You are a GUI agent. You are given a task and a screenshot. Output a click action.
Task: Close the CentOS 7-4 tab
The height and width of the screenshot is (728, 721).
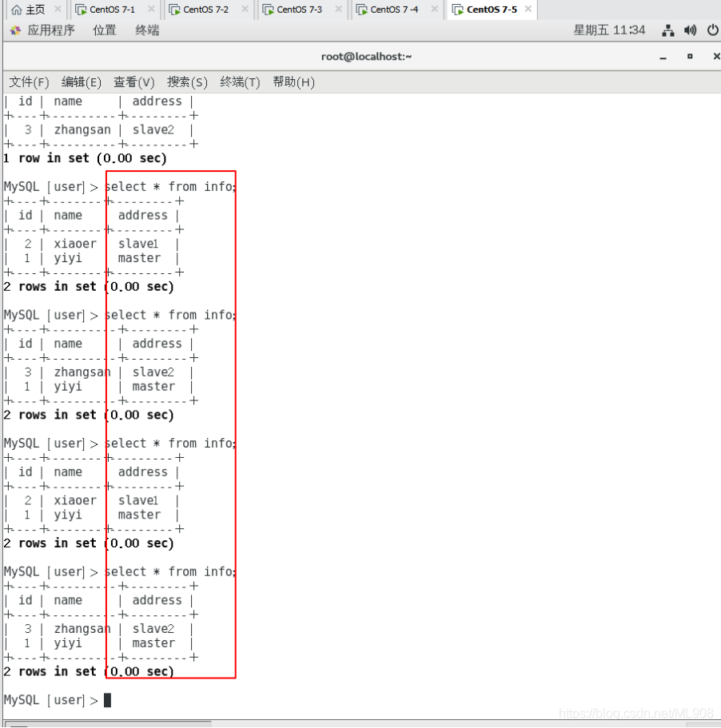[x=434, y=9]
